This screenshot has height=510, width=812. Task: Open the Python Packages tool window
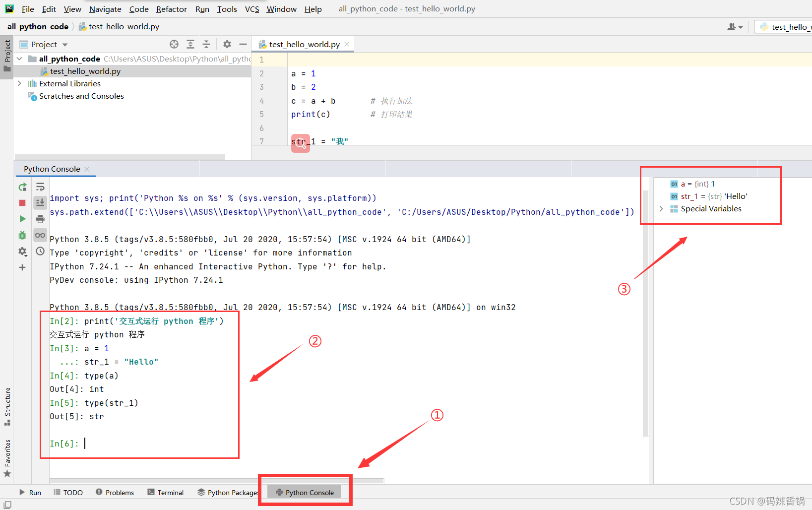click(228, 492)
